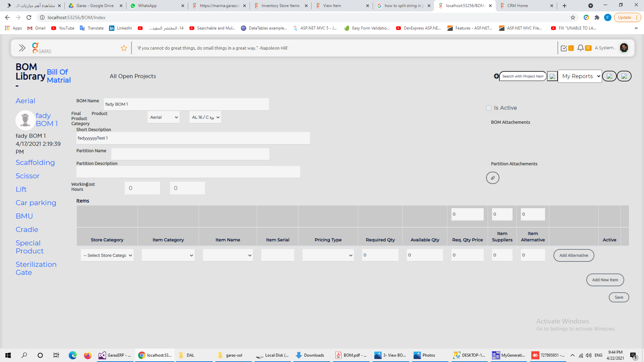Click the partition attachment link icon
This screenshot has width=644, height=362.
click(x=492, y=178)
